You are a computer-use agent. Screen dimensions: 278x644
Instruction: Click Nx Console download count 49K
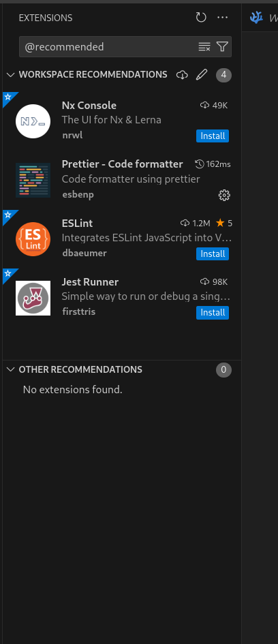(x=214, y=106)
